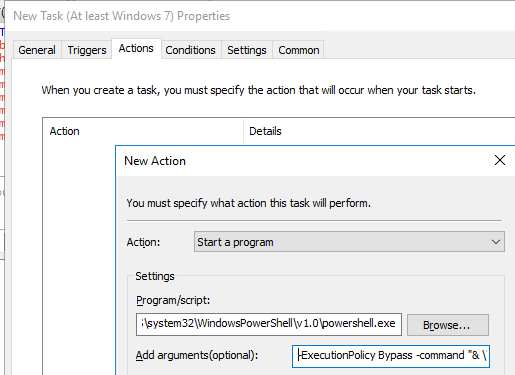Select the Actions tab
Viewport: 515px width, 375px height.
tap(136, 49)
